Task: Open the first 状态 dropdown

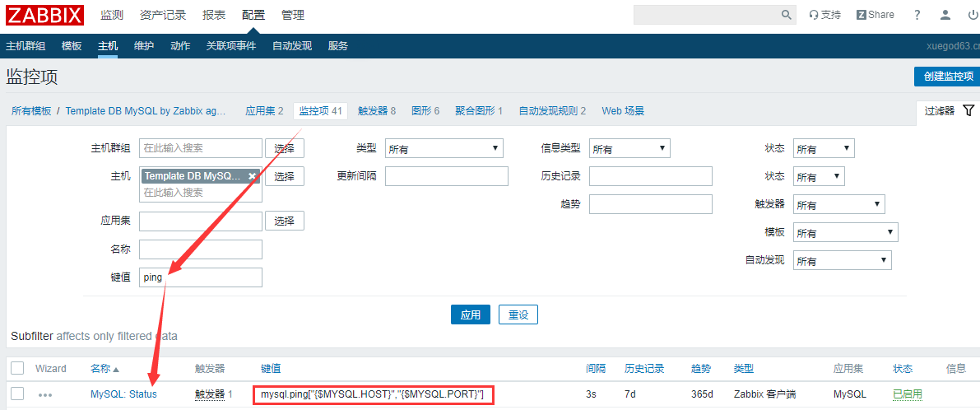Action: pos(824,149)
